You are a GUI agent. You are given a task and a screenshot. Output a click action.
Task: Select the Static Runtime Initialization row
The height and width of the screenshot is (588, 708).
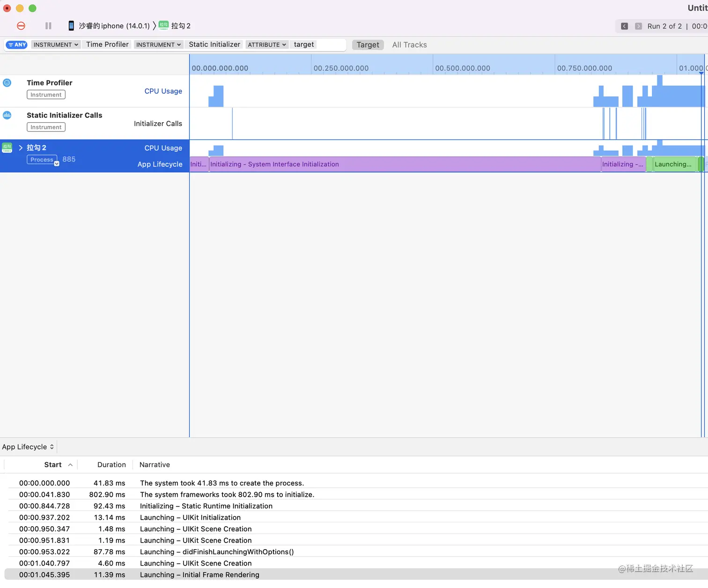point(356,506)
